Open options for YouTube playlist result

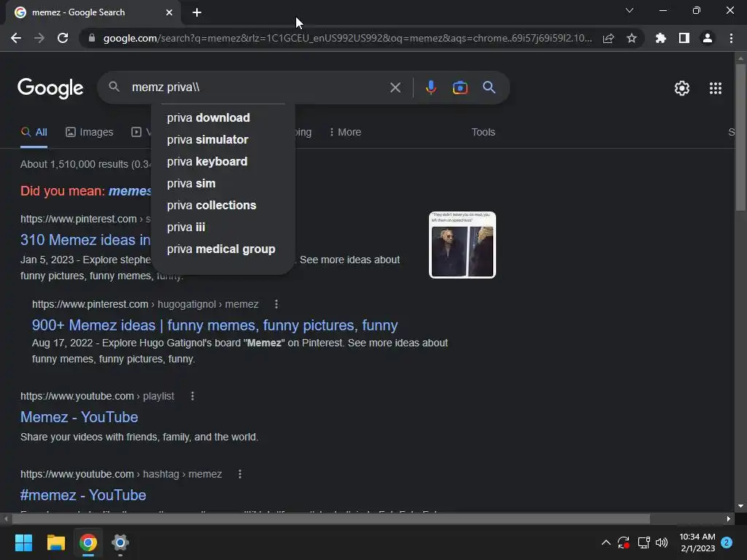click(193, 396)
